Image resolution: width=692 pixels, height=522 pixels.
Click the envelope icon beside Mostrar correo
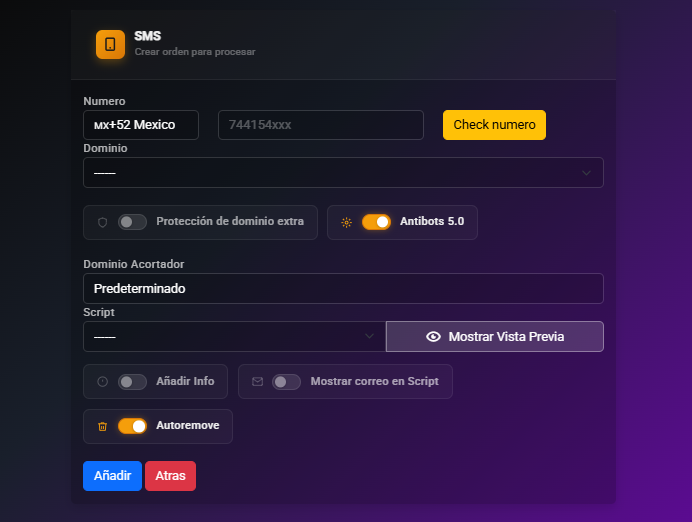(x=257, y=382)
